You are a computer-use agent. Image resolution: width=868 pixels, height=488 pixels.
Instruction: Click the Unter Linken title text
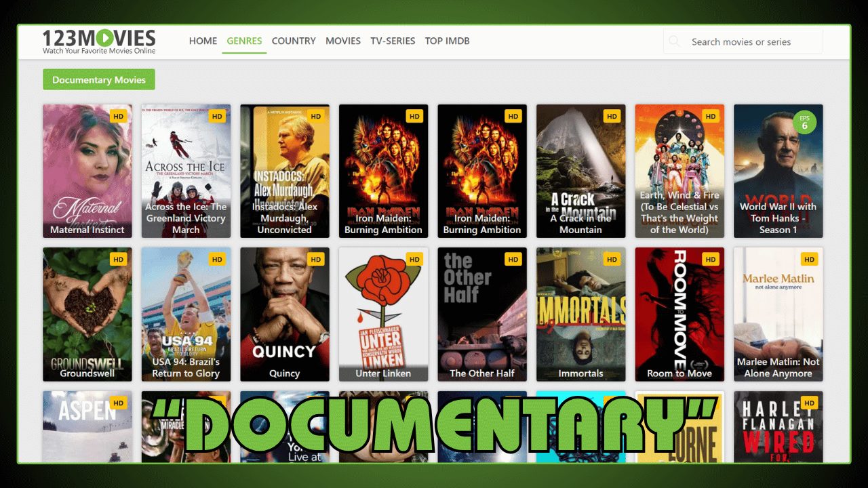384,373
